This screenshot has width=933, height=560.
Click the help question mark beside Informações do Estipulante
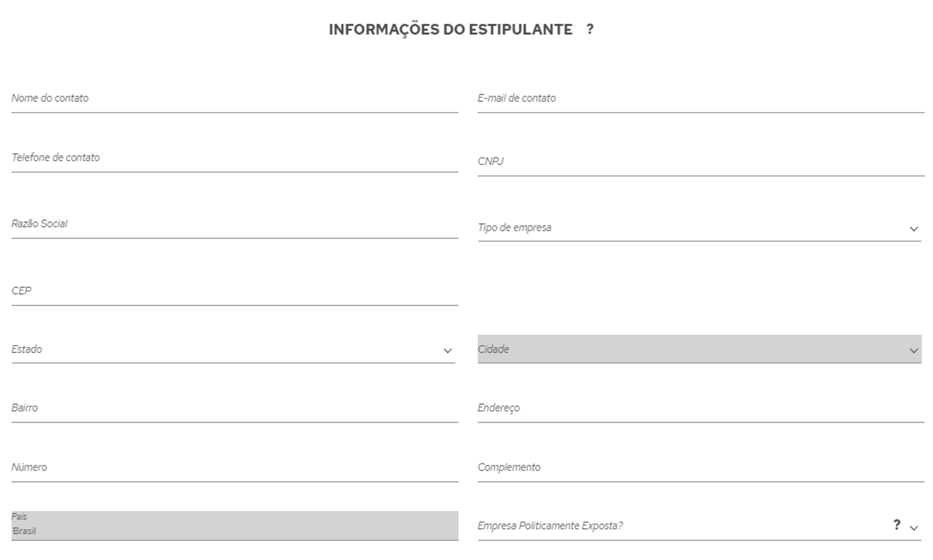[590, 29]
